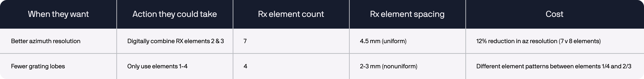The width and height of the screenshot is (644, 79).
Task: Click the word '(nonuniform)' in spacing column
Action: tap(399, 66)
